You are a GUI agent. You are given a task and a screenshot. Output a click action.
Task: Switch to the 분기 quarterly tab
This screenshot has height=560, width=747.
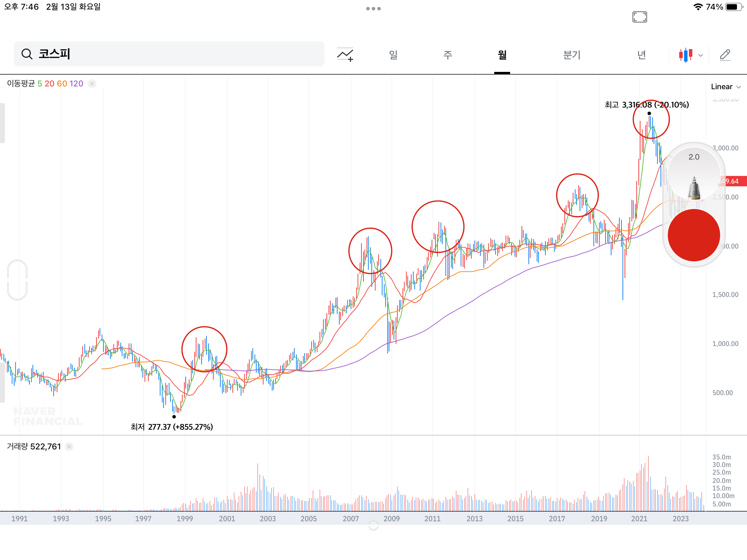572,55
